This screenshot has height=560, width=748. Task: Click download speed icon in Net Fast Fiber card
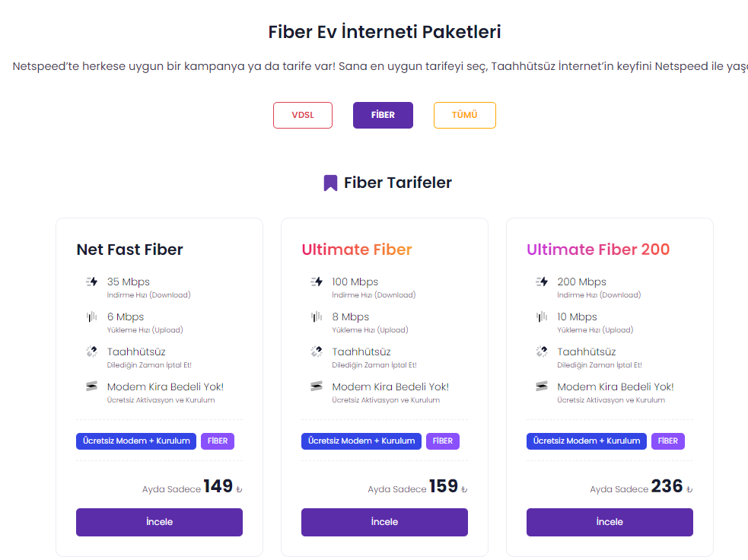click(92, 282)
